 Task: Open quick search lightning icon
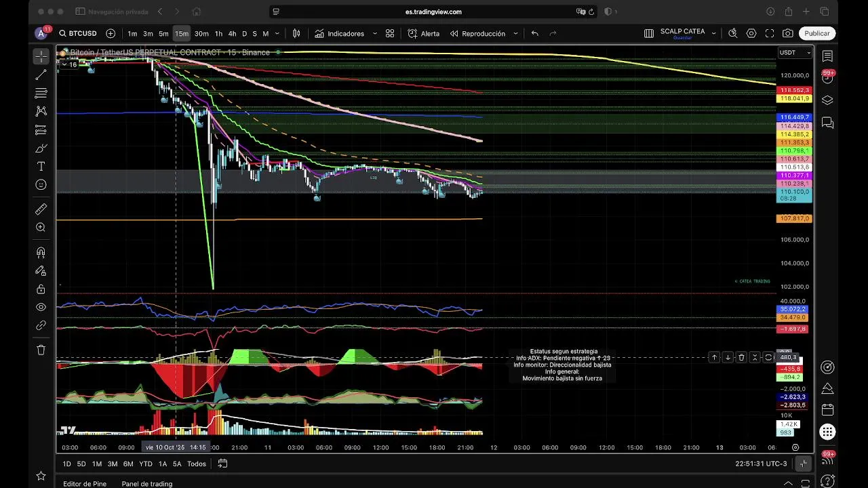pyautogui.click(x=733, y=33)
